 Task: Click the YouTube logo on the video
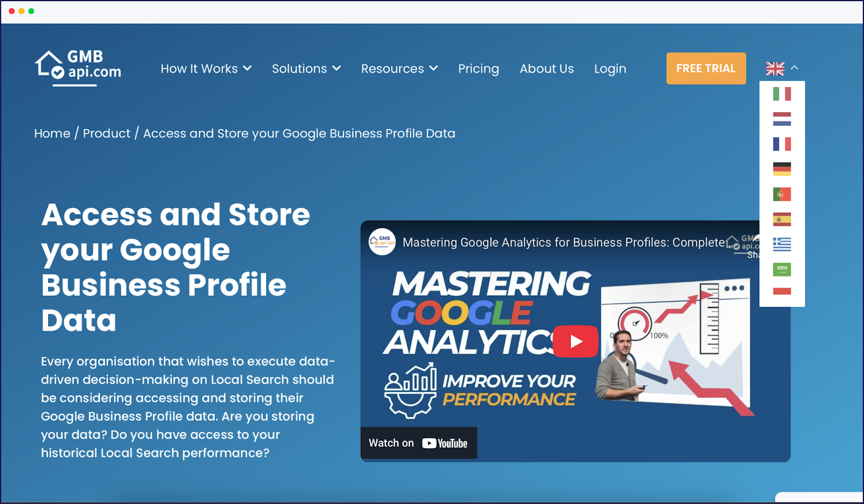click(445, 443)
